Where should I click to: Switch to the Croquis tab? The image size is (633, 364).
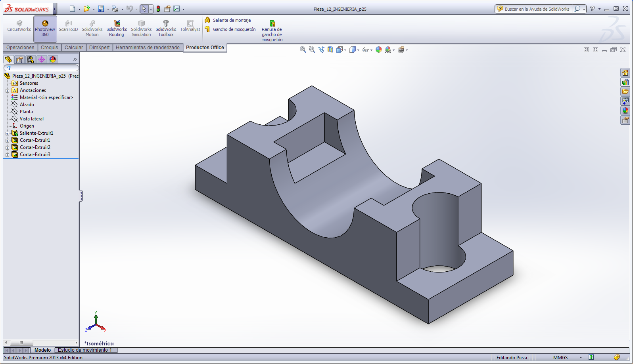tap(49, 48)
